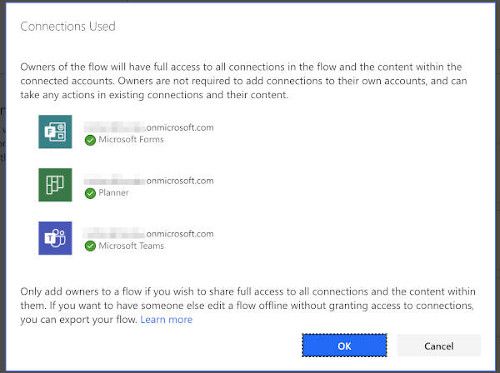Click the green checkmark beside Microsoft Teams
Image resolution: width=500 pixels, height=373 pixels.
[90, 246]
